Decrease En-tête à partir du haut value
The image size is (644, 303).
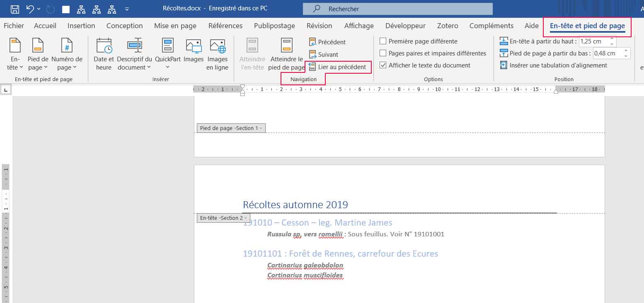pos(612,43)
